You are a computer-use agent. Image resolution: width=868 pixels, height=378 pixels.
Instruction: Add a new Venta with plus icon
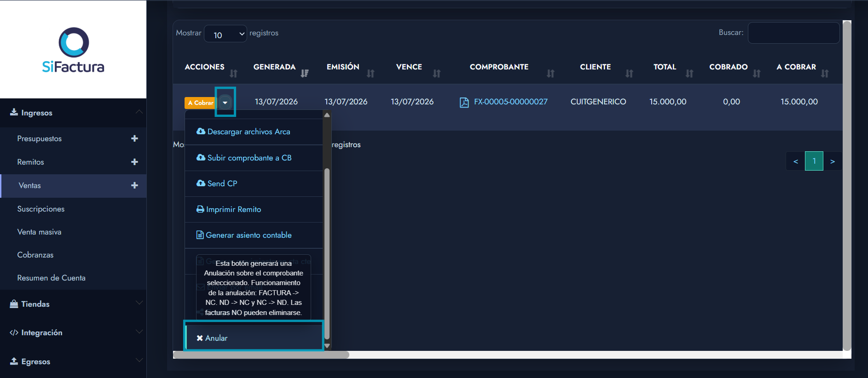(x=134, y=185)
